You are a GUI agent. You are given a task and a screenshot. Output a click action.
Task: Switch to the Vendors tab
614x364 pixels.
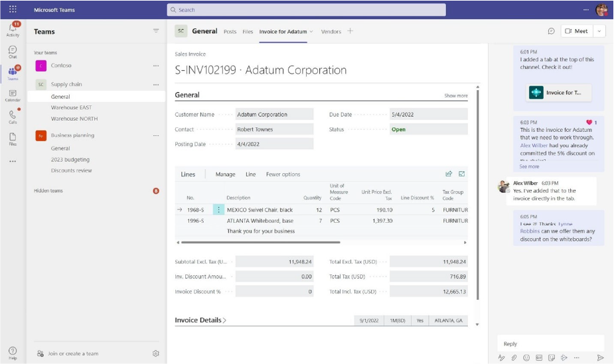click(331, 32)
